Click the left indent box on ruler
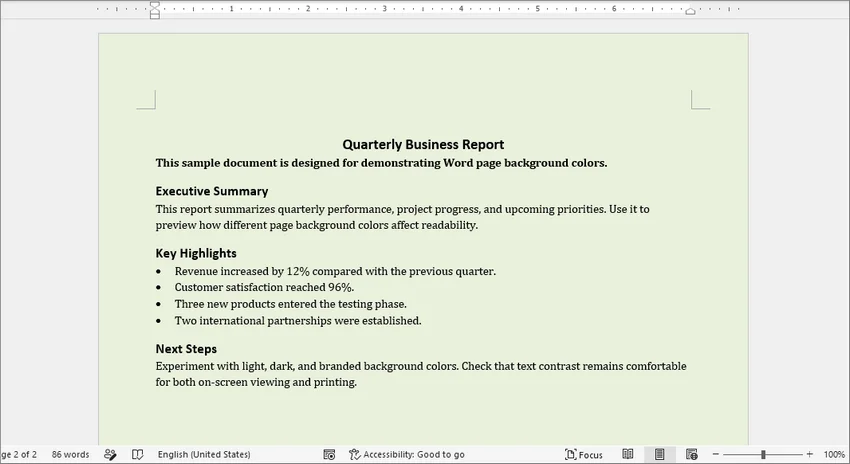Screen dimensions: 850x464 pyautogui.click(x=154, y=16)
